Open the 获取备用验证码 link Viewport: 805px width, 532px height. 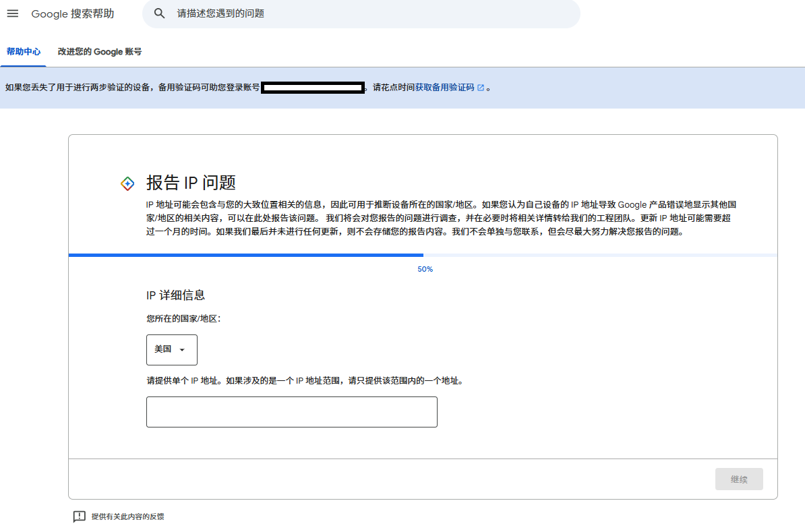point(444,88)
